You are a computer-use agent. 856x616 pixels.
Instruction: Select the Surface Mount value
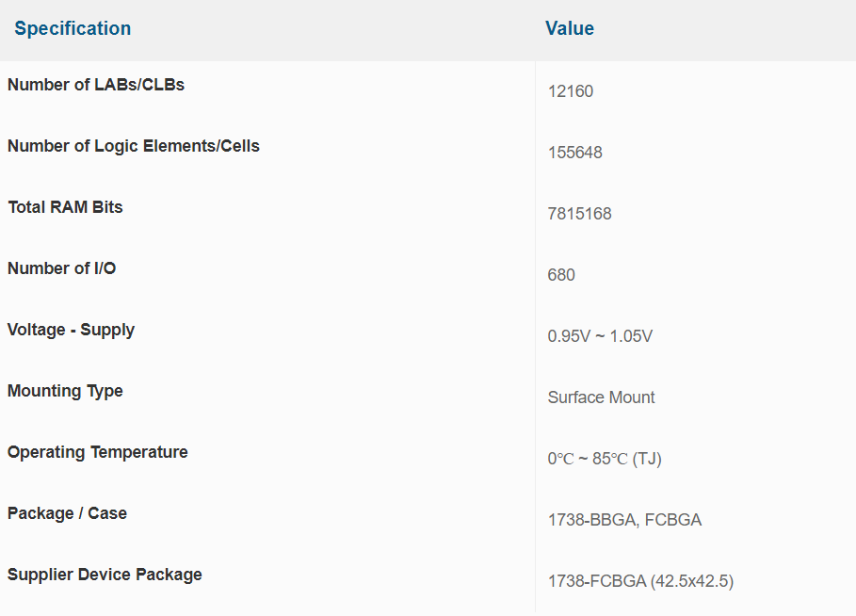pyautogui.click(x=601, y=397)
